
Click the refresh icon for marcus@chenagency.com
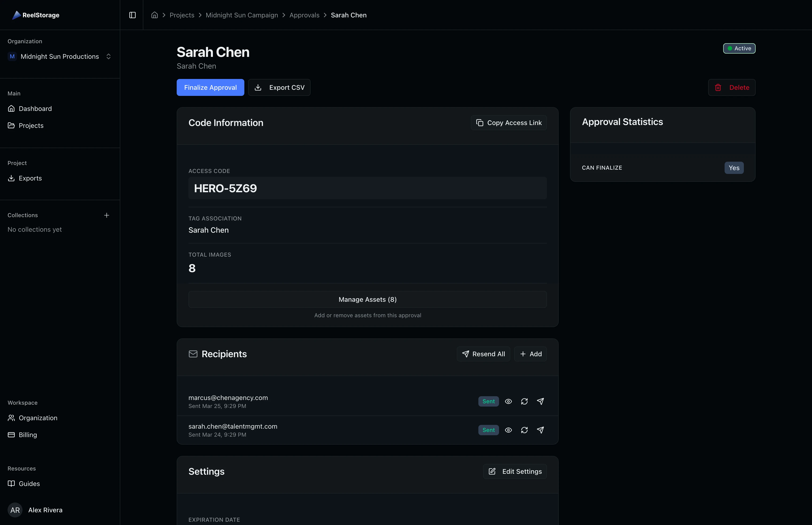pos(524,401)
